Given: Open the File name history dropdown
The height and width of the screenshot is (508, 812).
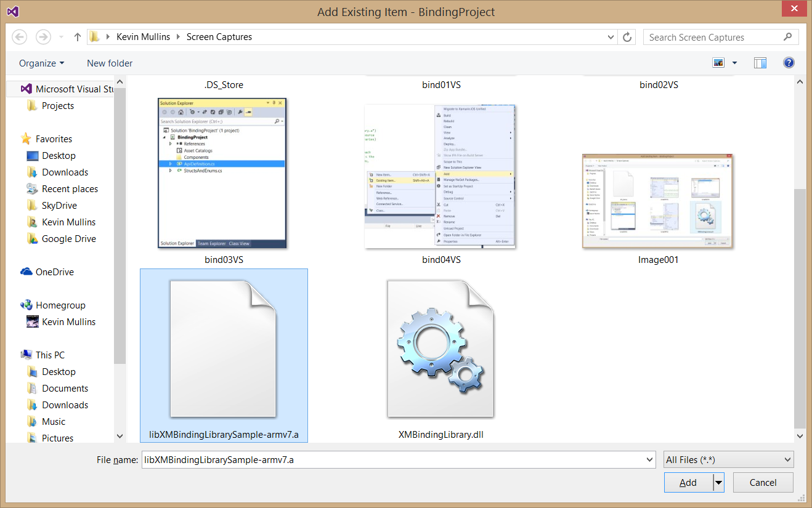Looking at the screenshot, I should [649, 459].
